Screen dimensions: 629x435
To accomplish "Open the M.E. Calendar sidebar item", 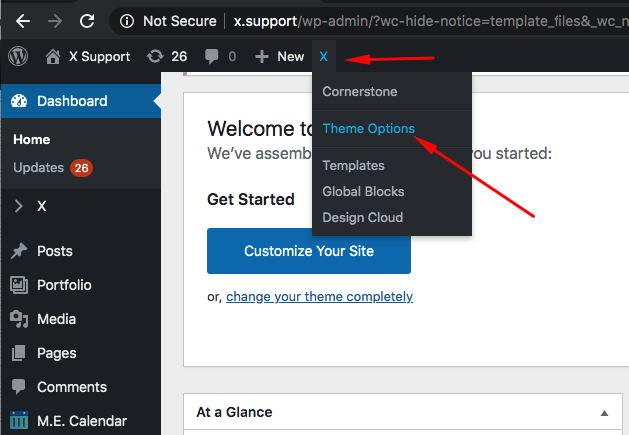I will (x=69, y=421).
